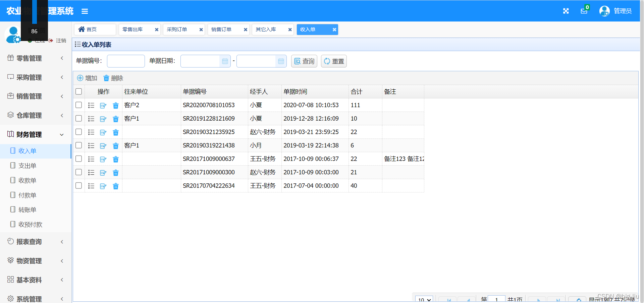
Task: Click the 增加 add button
Action: click(87, 78)
